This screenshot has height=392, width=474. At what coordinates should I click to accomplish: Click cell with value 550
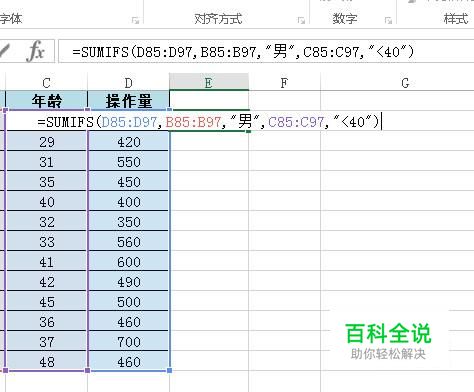(x=129, y=162)
